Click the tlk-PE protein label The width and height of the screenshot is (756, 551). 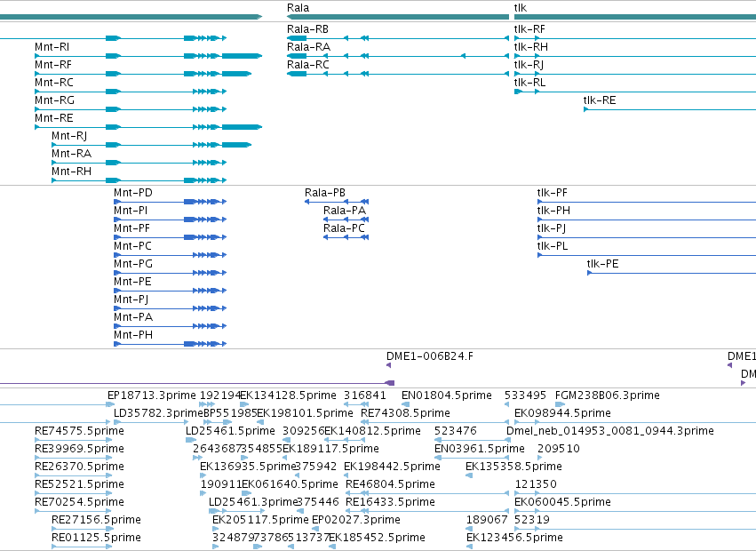[x=602, y=265]
